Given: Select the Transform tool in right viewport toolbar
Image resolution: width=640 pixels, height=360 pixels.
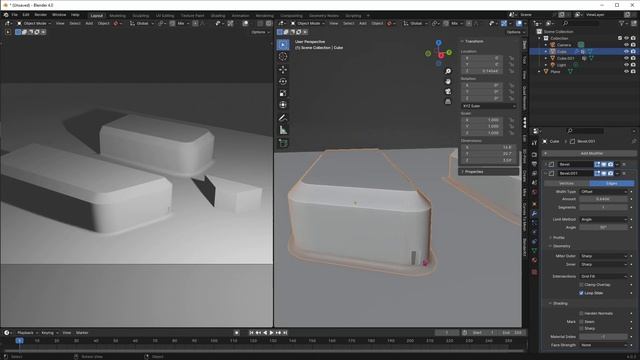Looking at the screenshot, I should coord(282,105).
